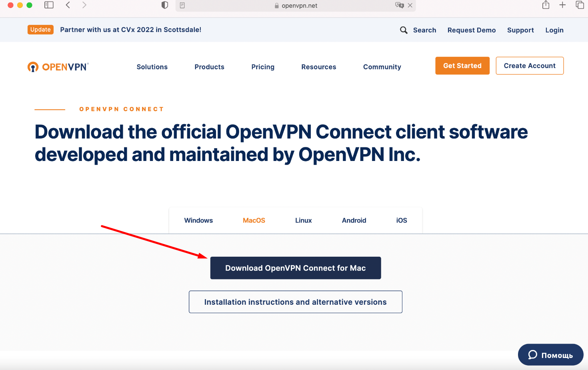This screenshot has height=370, width=588.
Task: Click Download OpenVPN Connect for Mac
Action: pos(295,268)
